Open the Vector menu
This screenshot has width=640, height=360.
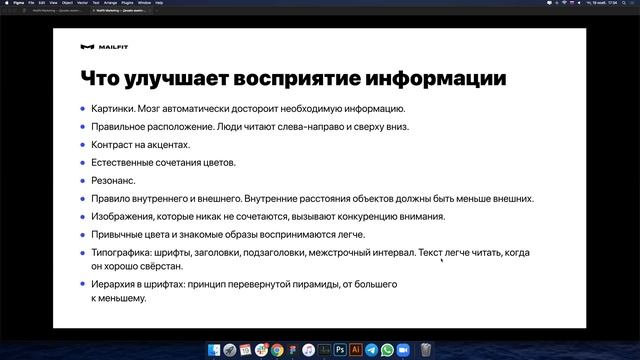coord(82,3)
